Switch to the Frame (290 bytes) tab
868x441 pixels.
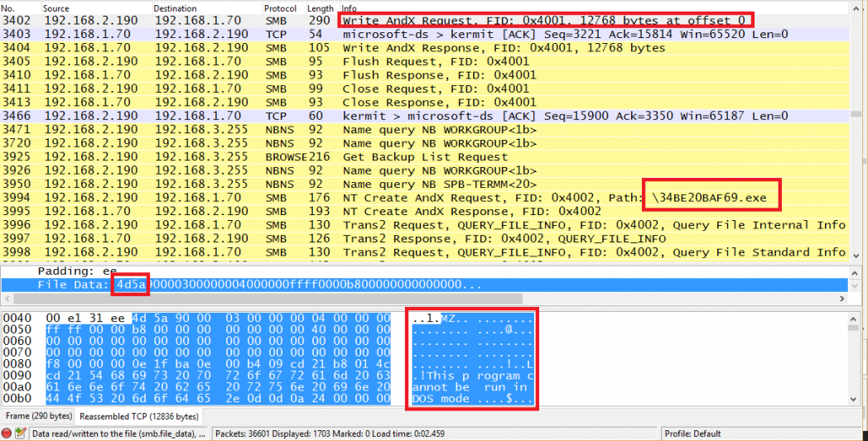[x=38, y=415]
